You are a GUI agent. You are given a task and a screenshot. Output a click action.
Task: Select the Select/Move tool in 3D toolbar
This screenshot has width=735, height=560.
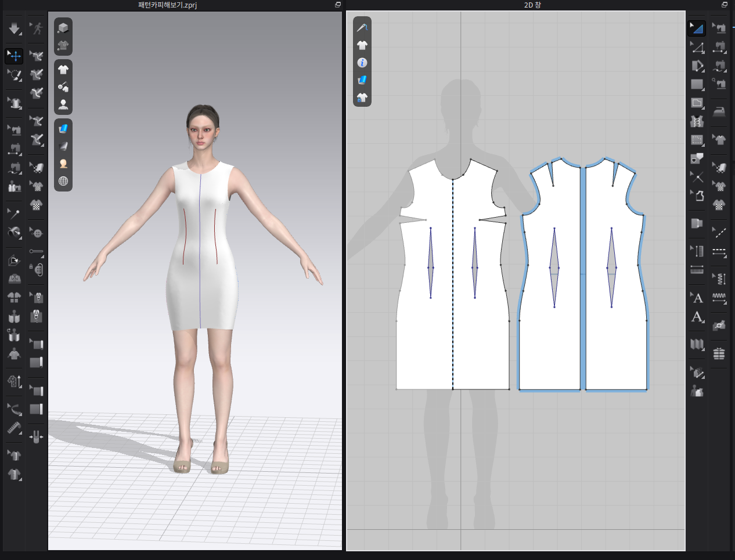15,56
